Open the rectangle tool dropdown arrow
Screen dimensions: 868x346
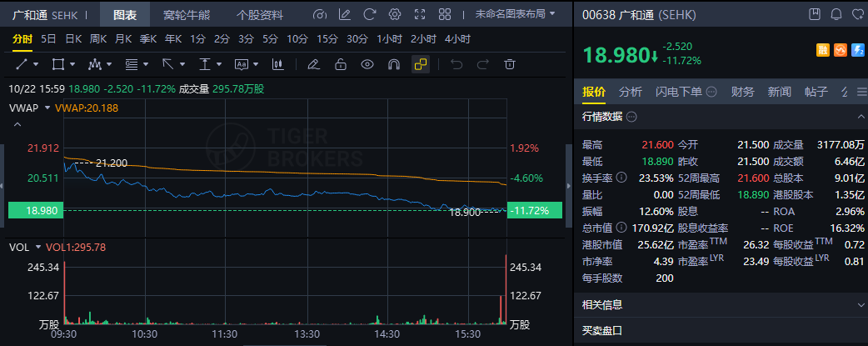(x=72, y=65)
